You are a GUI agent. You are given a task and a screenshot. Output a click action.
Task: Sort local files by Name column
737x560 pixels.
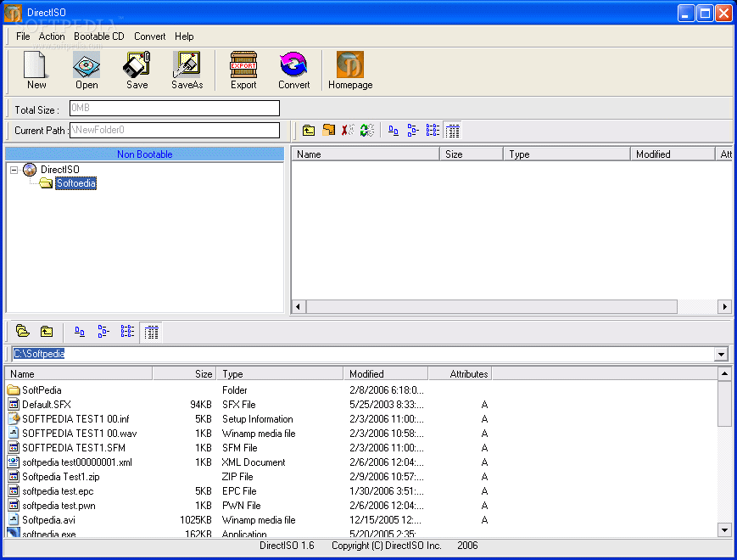[79, 374]
